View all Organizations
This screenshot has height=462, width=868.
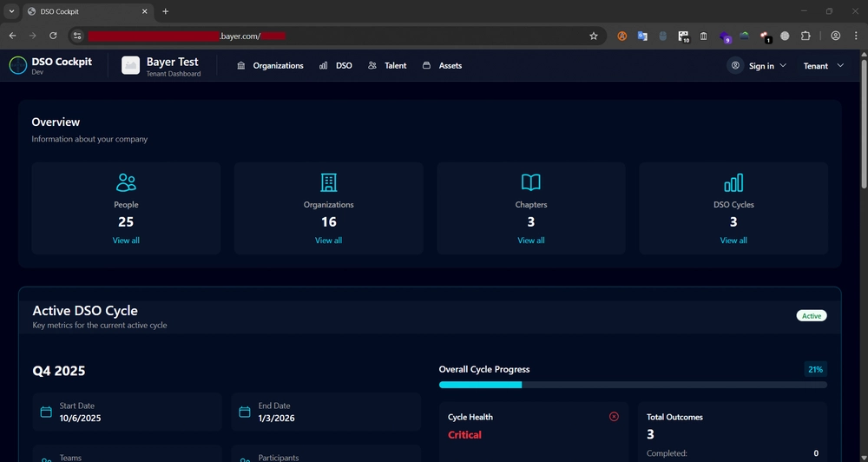[329, 241]
